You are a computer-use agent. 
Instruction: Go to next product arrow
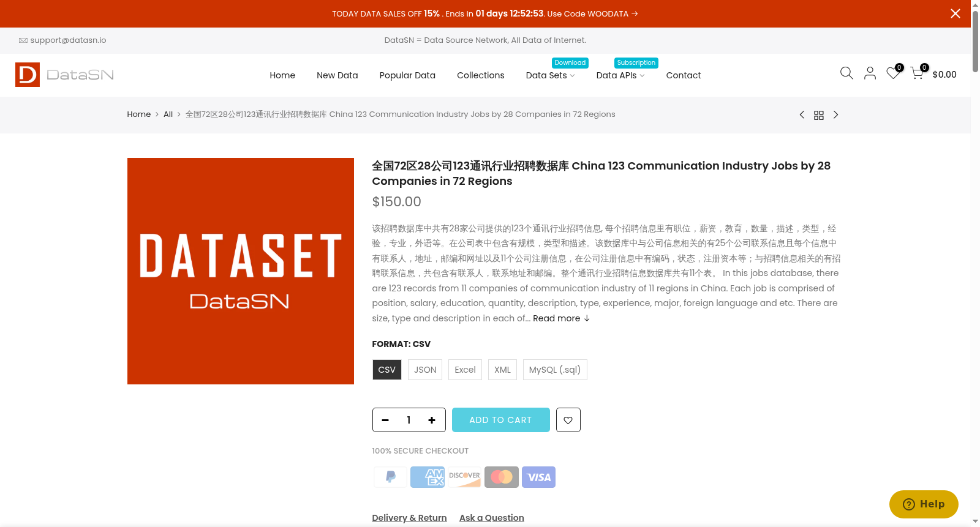click(x=835, y=115)
